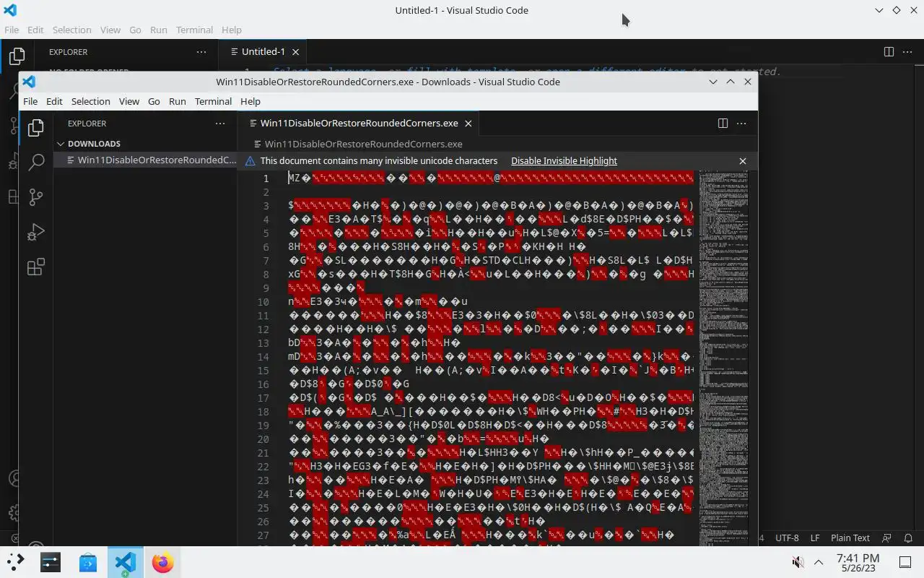Split editor in Untitled-1 background window
This screenshot has height=578, width=924.
(x=889, y=52)
